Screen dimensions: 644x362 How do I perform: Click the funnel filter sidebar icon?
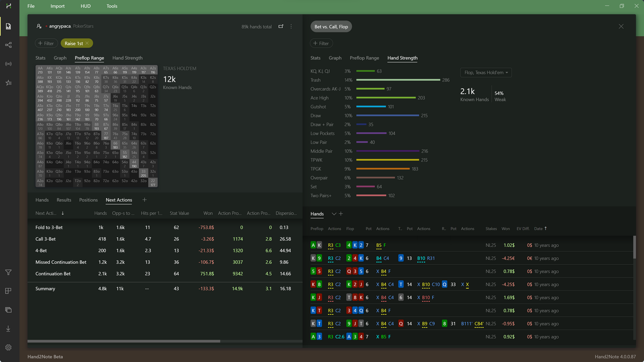(8, 272)
